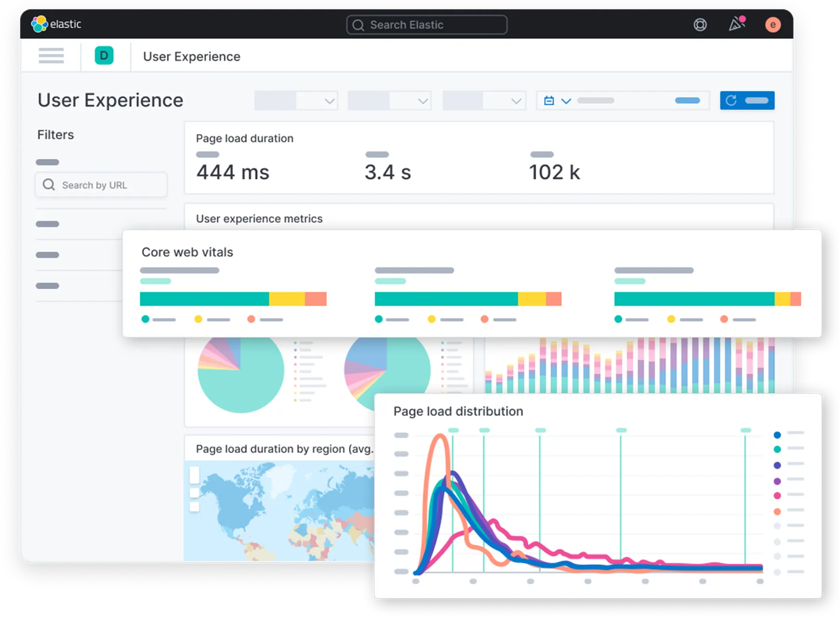Click the blue refresh button
The height and width of the screenshot is (618, 840).
coord(747,101)
